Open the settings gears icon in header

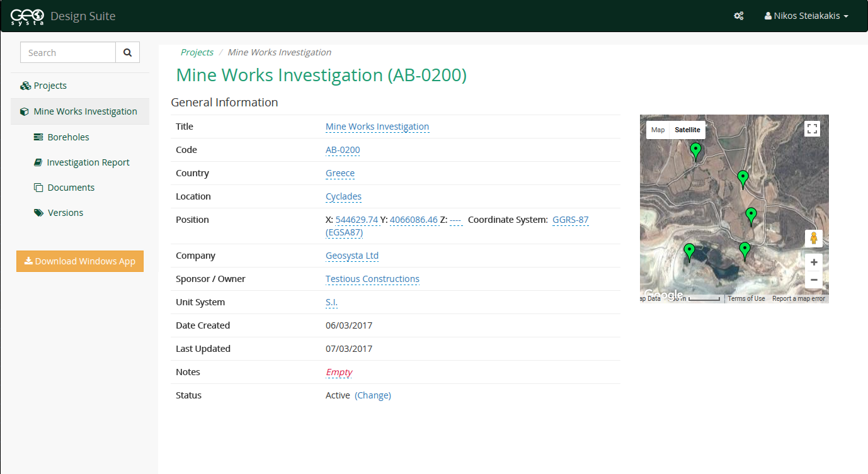pyautogui.click(x=739, y=16)
